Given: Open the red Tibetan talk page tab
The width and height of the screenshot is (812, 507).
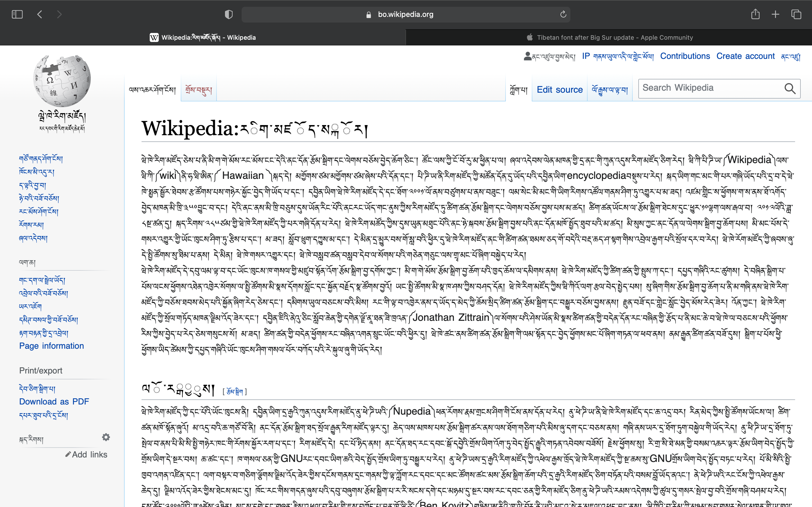Looking at the screenshot, I should pyautogui.click(x=198, y=90).
